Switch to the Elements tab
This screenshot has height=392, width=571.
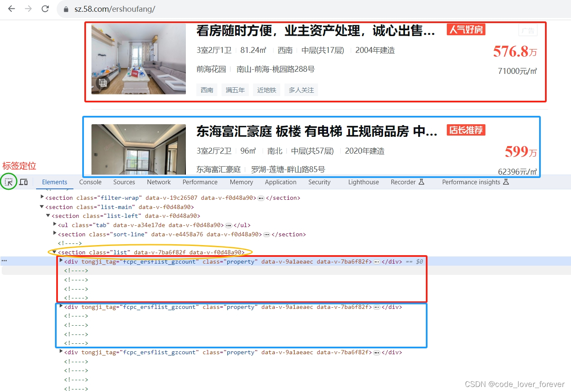coord(55,182)
